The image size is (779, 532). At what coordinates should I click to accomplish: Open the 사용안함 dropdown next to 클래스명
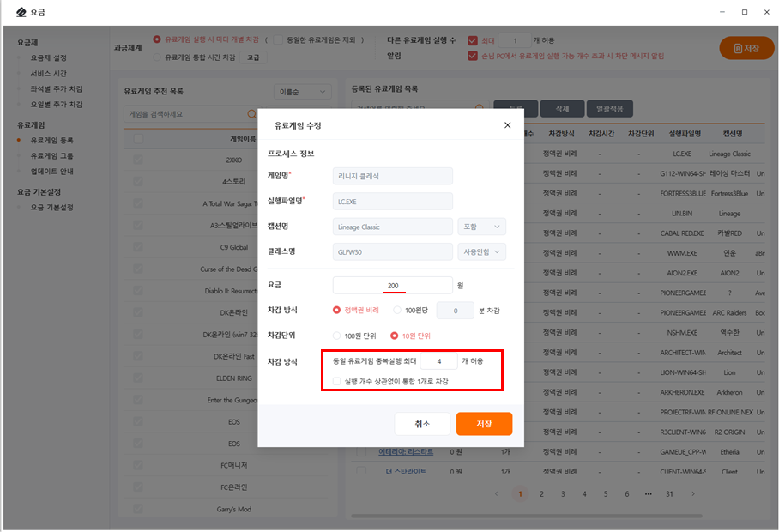pos(481,251)
